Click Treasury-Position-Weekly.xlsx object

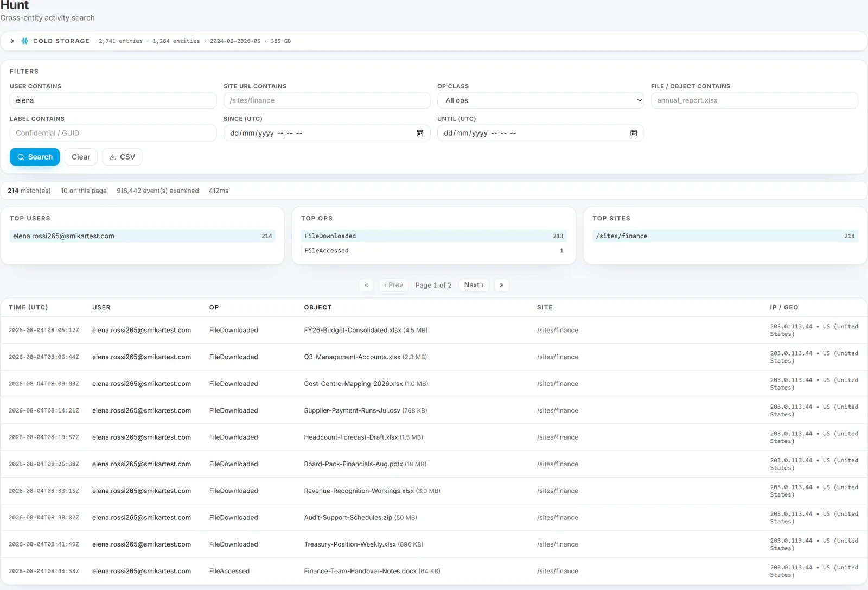pyautogui.click(x=350, y=544)
